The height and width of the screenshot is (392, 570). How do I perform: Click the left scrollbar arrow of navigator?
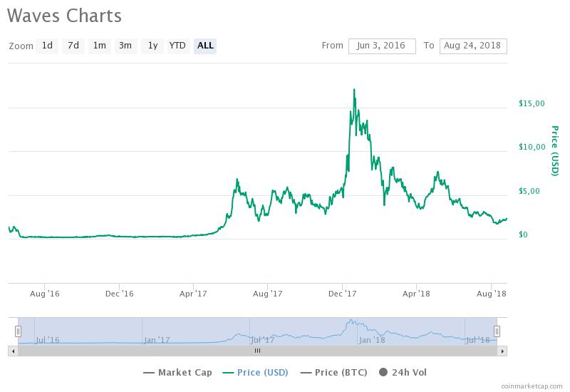tap(13, 351)
